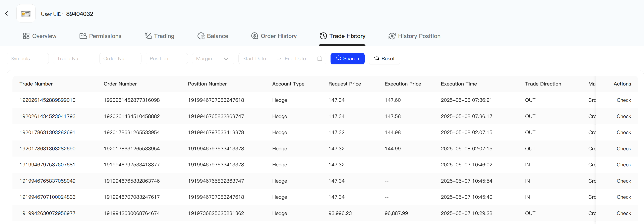Click the Reset button
The width and height of the screenshot is (644, 224).
click(x=384, y=58)
